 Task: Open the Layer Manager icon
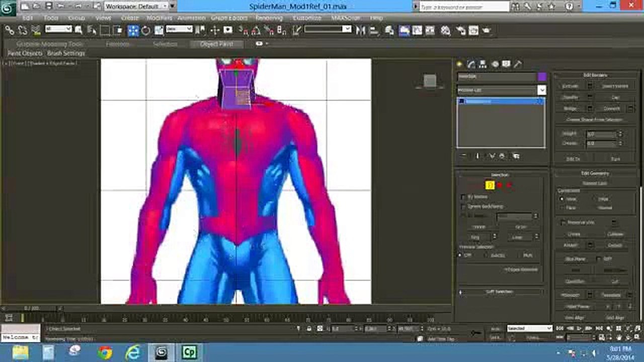point(389,30)
